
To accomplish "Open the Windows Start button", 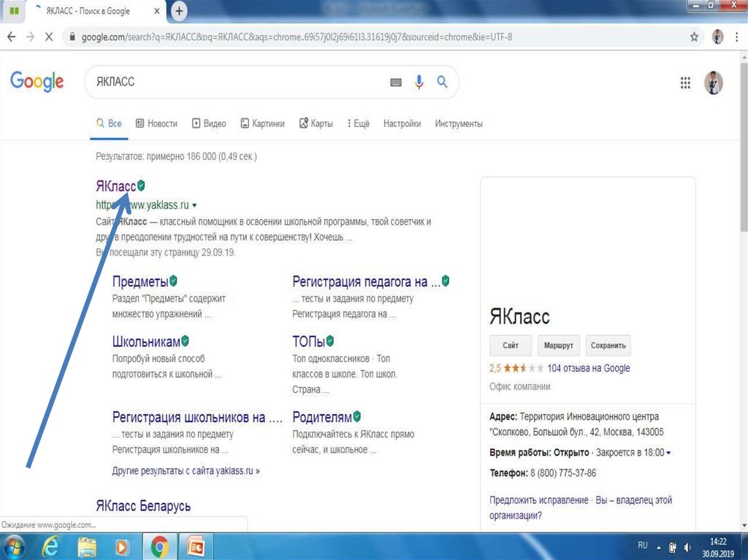I will click(14, 547).
